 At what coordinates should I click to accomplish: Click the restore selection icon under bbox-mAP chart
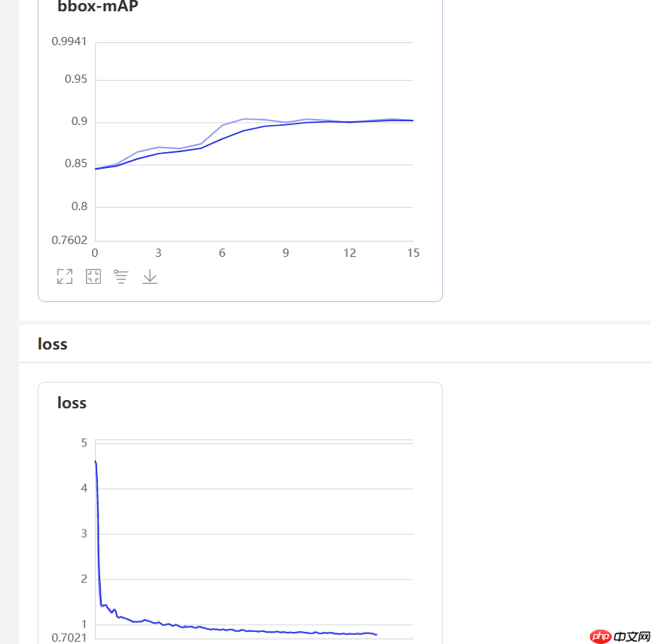(93, 276)
